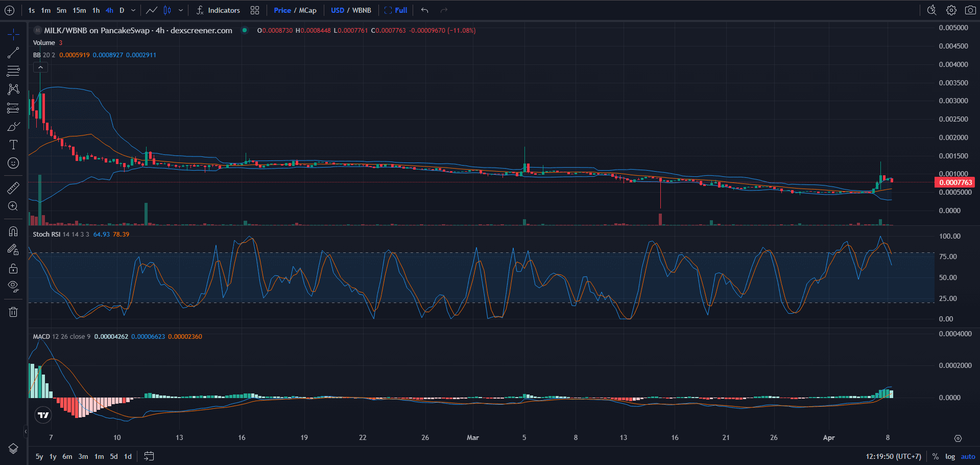The height and width of the screenshot is (465, 980).
Task: Expand the time interval dropdown arrow
Action: [133, 10]
